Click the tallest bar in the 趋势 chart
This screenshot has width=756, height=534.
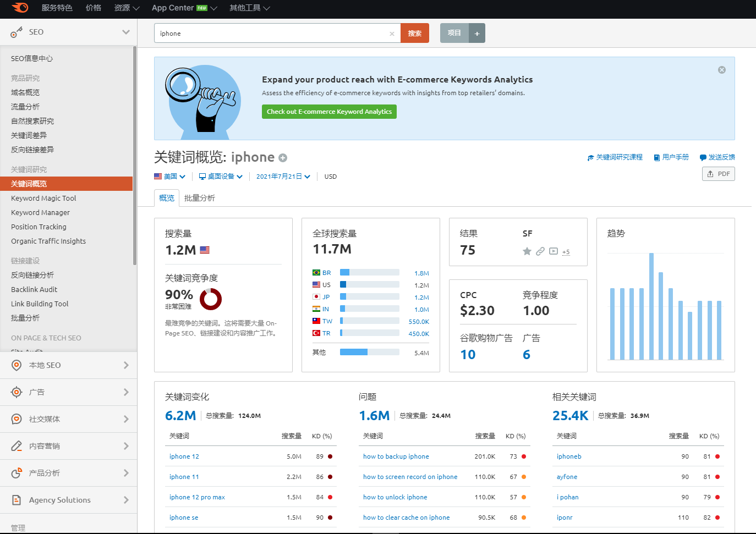tap(651, 306)
